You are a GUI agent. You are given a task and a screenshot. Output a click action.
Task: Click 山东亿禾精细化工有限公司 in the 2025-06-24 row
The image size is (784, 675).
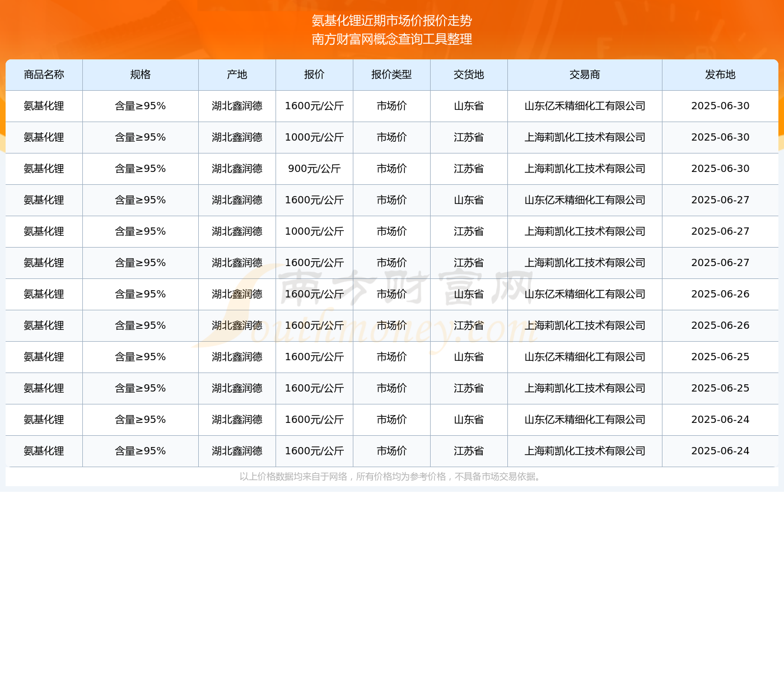[585, 420]
